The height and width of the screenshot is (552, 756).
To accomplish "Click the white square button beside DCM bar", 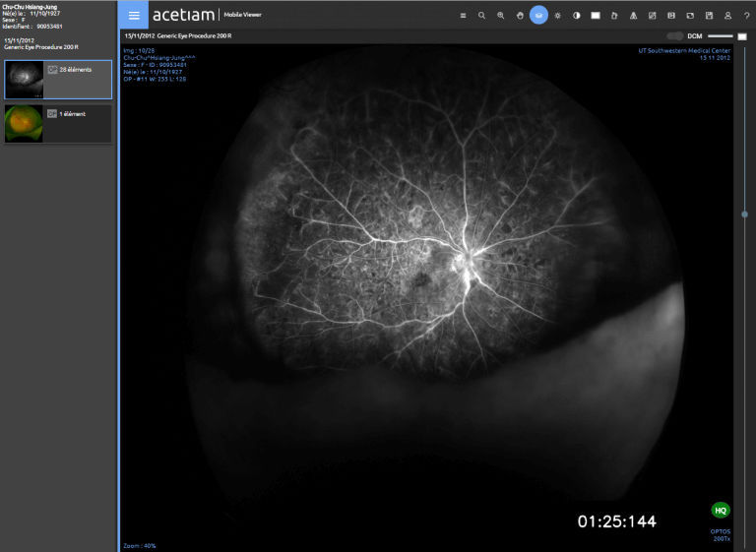I will (x=742, y=36).
